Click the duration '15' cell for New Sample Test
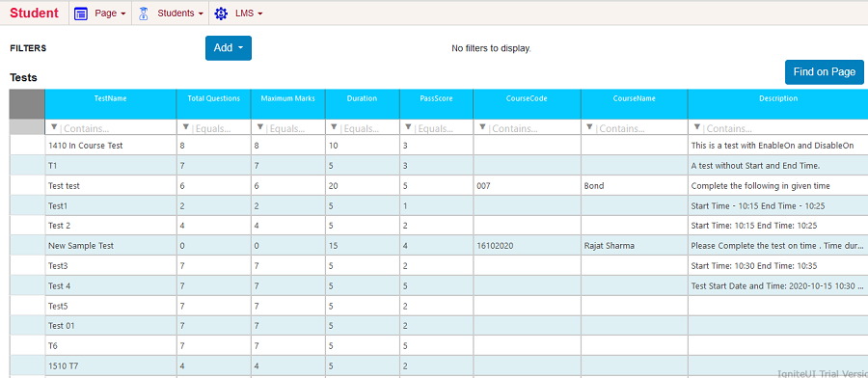The height and width of the screenshot is (378, 868). point(362,246)
